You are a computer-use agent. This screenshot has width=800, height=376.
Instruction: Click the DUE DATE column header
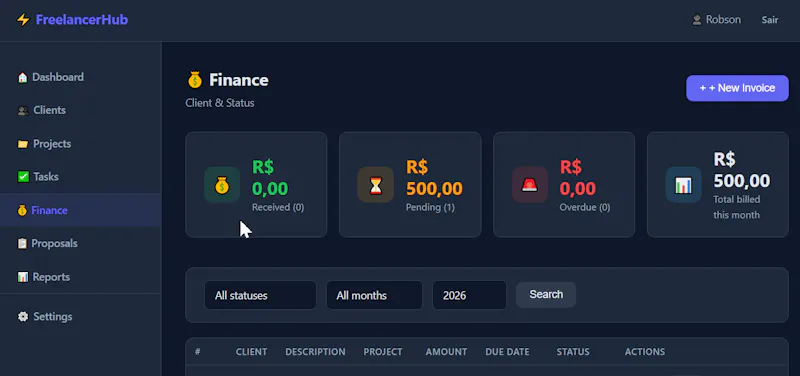click(507, 352)
